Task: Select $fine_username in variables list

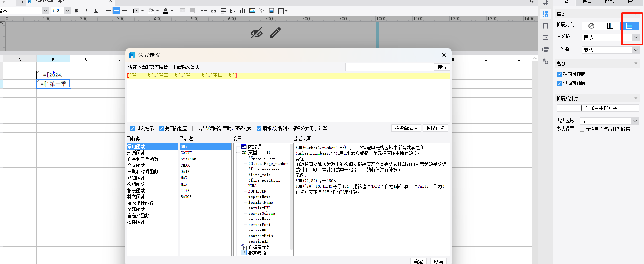Action: pos(264,169)
